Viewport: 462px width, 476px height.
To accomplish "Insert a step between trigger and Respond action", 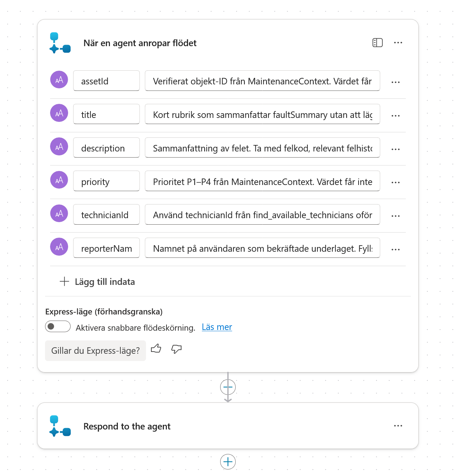I will 228,387.
